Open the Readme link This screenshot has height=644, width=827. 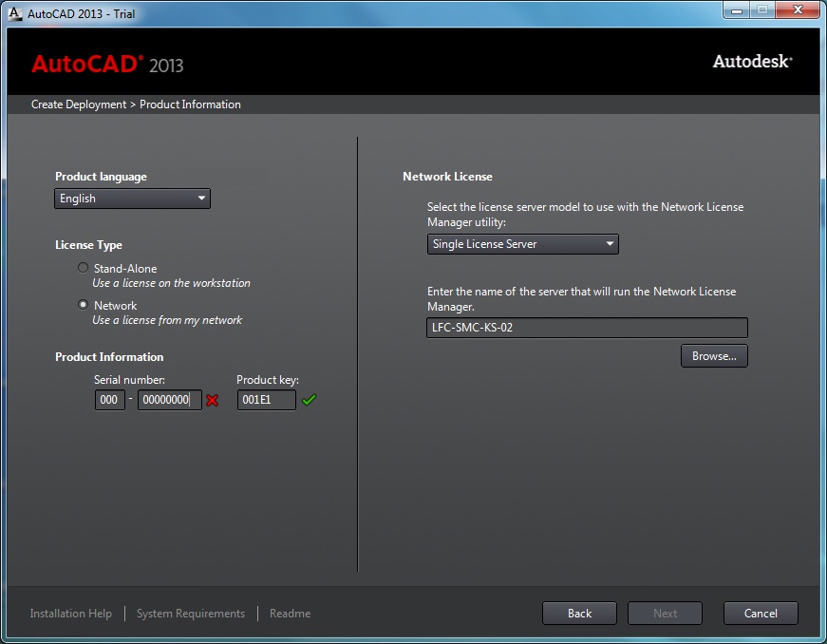tap(291, 614)
